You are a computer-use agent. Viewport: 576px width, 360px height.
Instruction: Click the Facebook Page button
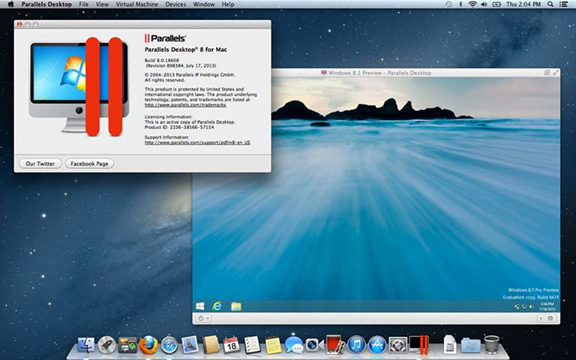[89, 163]
